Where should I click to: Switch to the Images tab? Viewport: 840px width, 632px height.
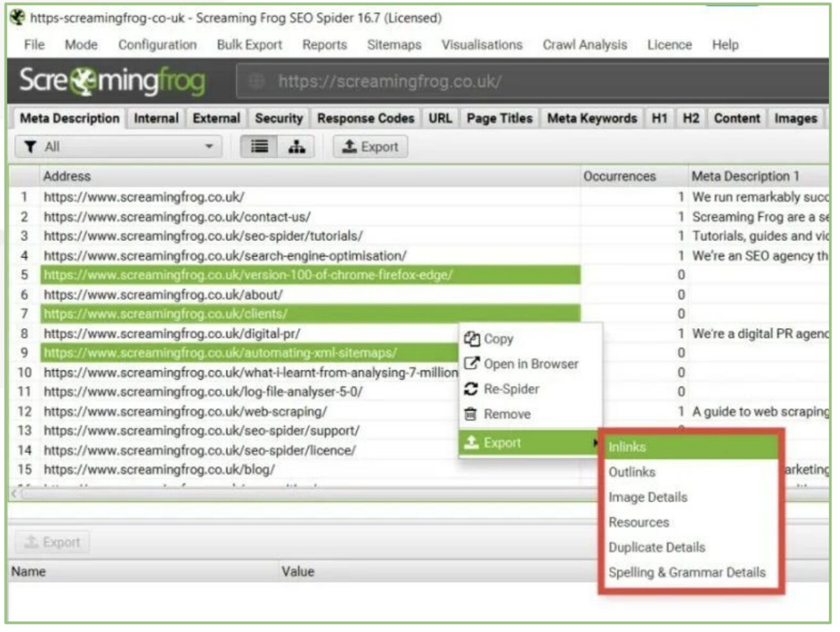tap(795, 119)
